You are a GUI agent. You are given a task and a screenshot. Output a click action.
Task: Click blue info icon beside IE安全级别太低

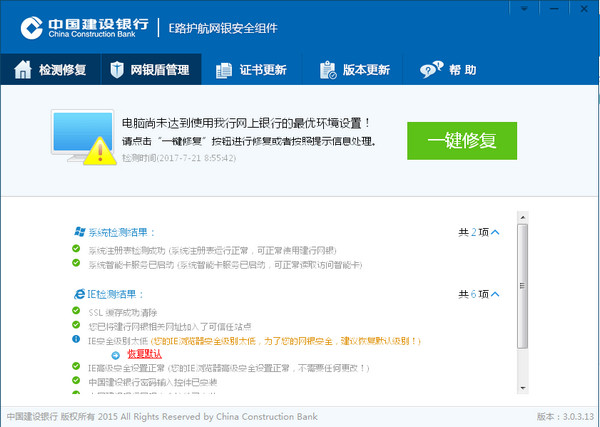[76, 339]
